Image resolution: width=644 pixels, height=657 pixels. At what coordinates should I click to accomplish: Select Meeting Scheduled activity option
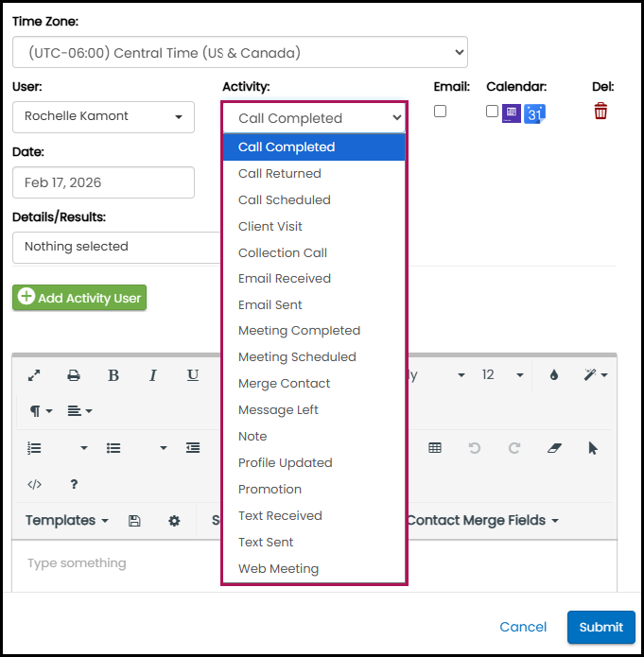[314, 357]
